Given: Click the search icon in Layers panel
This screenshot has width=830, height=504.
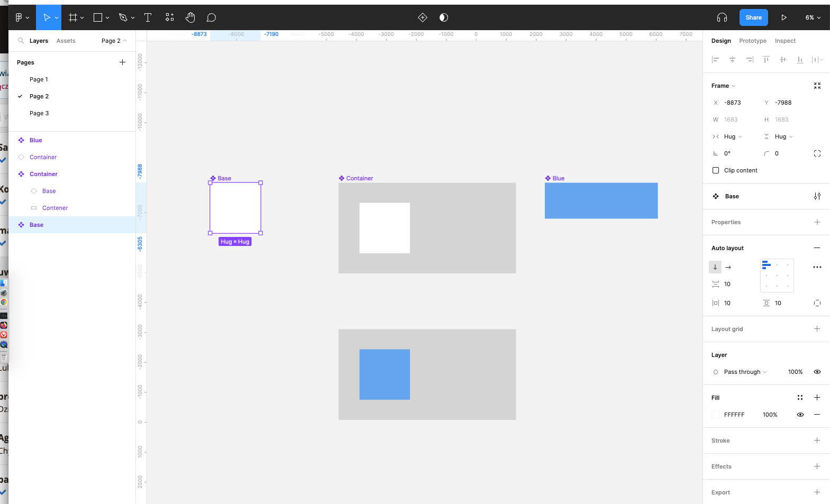Looking at the screenshot, I should coord(21,41).
